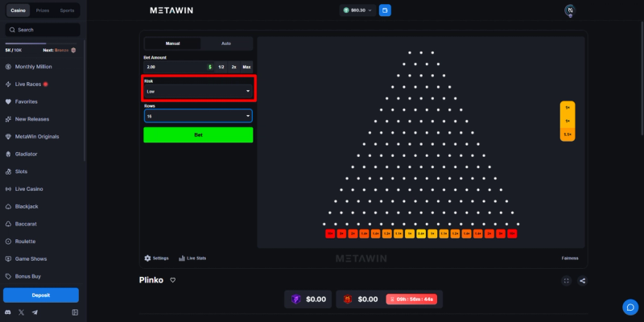Viewport: 644px width, 322px height.
Task: Click the search magnifier icon
Action: coord(12,30)
